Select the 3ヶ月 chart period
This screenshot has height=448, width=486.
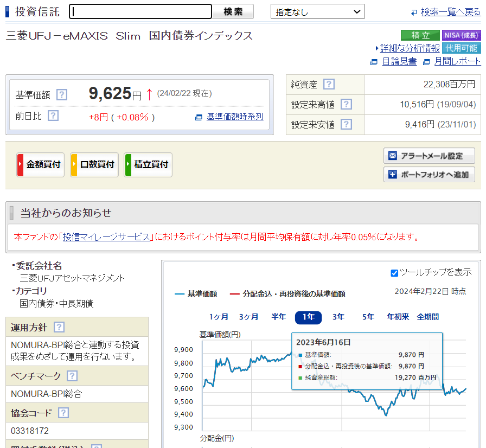(x=248, y=317)
